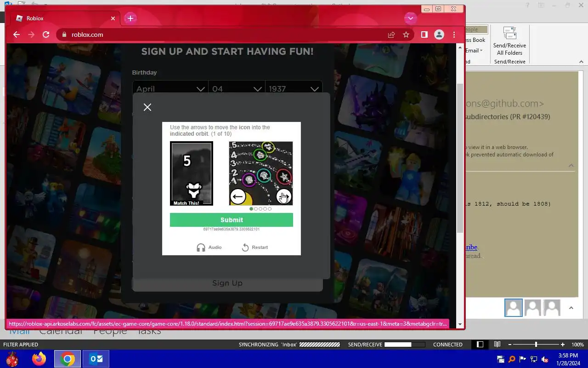View site info via the lock icon

click(x=64, y=34)
